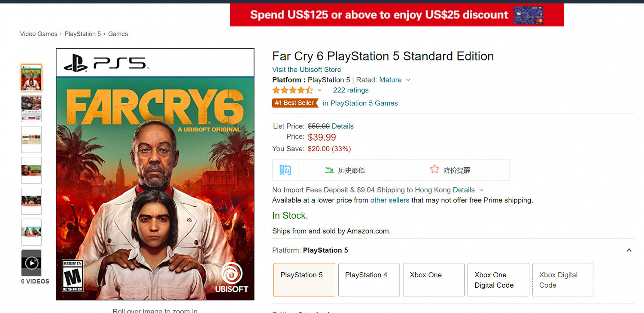Viewport: 644px width, 313px height.
Task: Choose the Xbox One Digital Code option
Action: pyautogui.click(x=498, y=280)
